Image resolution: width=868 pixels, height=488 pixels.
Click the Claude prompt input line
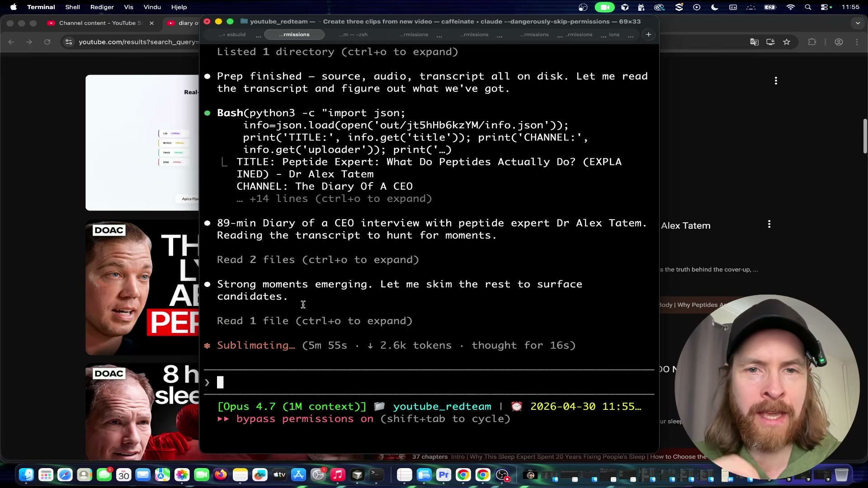(429, 383)
